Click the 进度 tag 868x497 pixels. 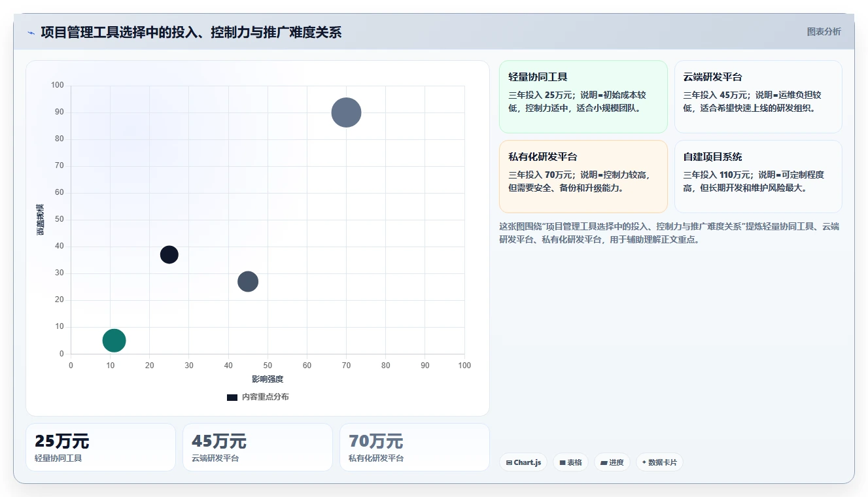(x=612, y=462)
